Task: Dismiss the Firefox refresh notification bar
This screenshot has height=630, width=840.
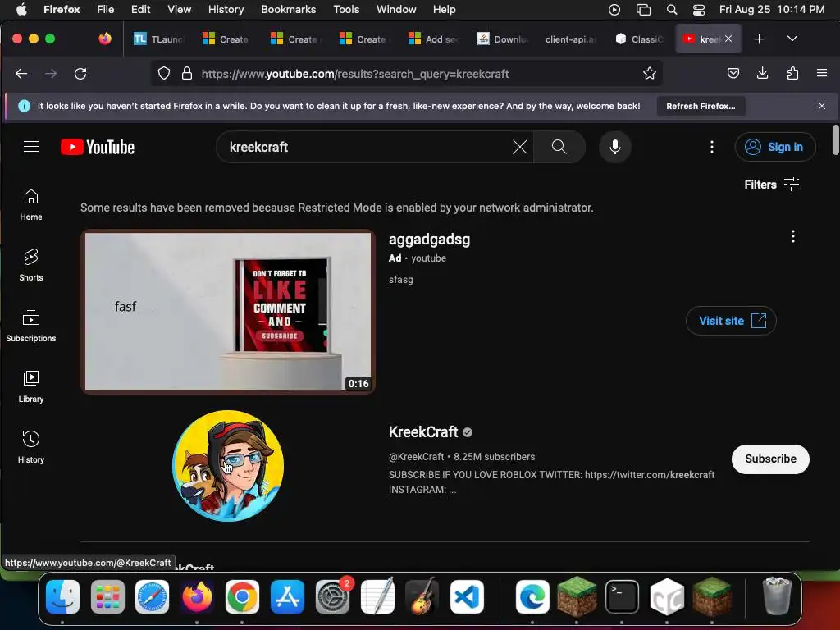Action: (x=822, y=106)
